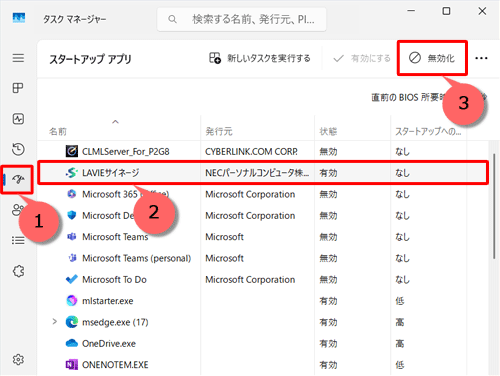Click NECパーソナルコンピュータ publisher cell
The height and width of the screenshot is (376, 500).
pos(257,173)
